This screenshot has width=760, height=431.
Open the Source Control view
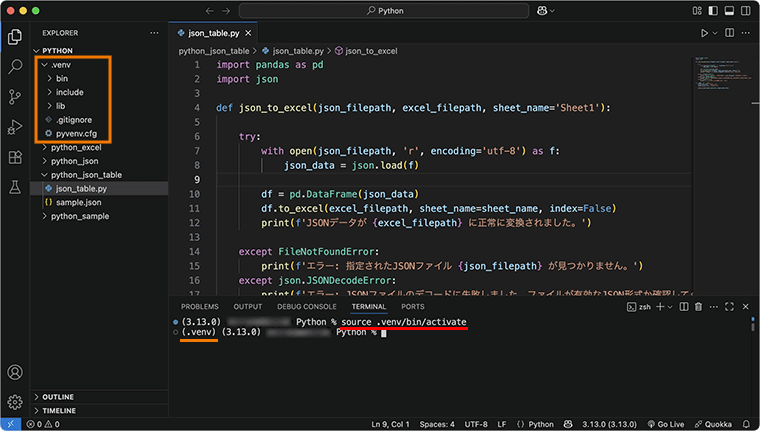pos(15,97)
